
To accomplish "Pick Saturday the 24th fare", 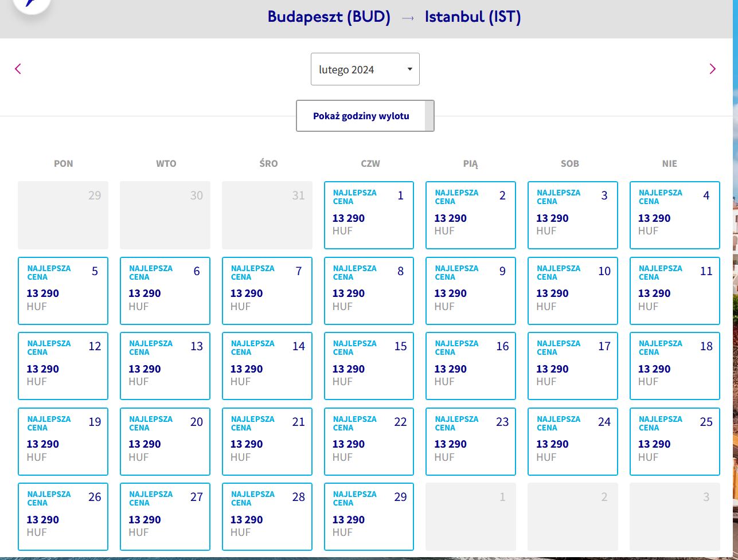I will click(x=573, y=441).
